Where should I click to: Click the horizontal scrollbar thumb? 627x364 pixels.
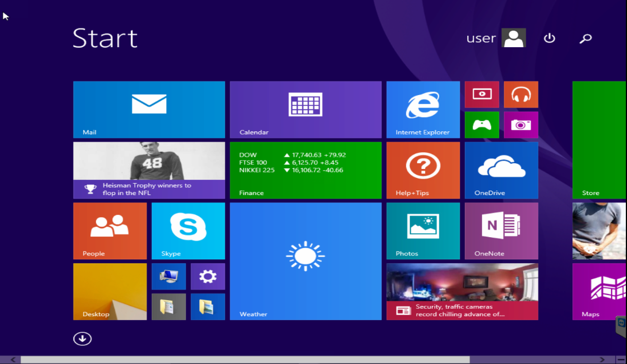(x=245, y=359)
